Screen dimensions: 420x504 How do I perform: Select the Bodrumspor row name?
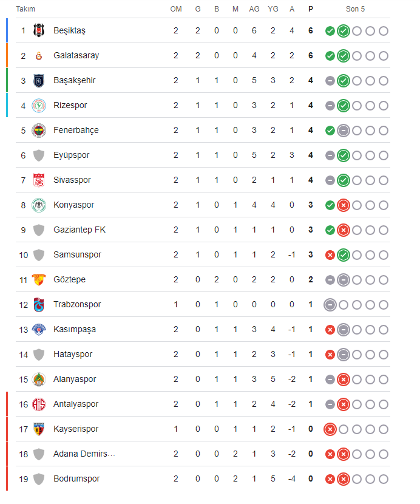pos(76,478)
